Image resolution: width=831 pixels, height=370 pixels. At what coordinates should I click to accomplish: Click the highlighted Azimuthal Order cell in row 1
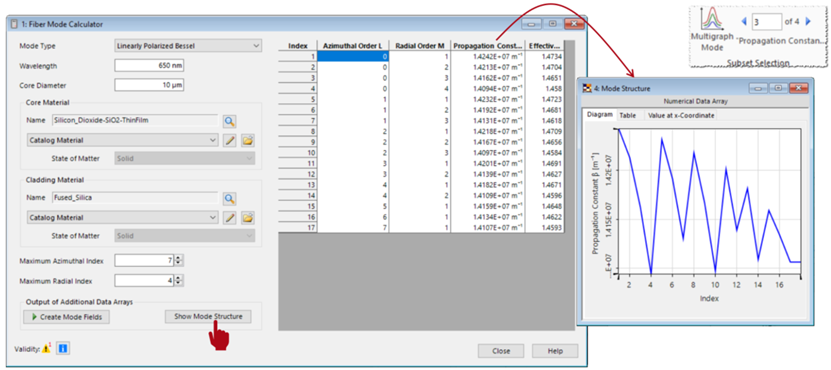coord(352,57)
